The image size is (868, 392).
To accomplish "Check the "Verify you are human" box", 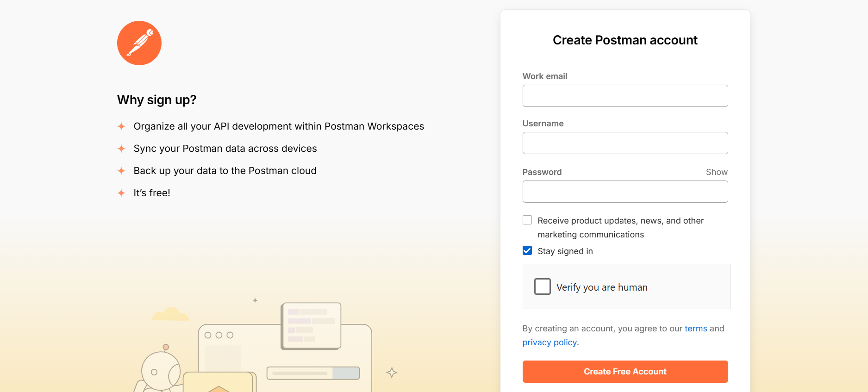I will pyautogui.click(x=542, y=286).
